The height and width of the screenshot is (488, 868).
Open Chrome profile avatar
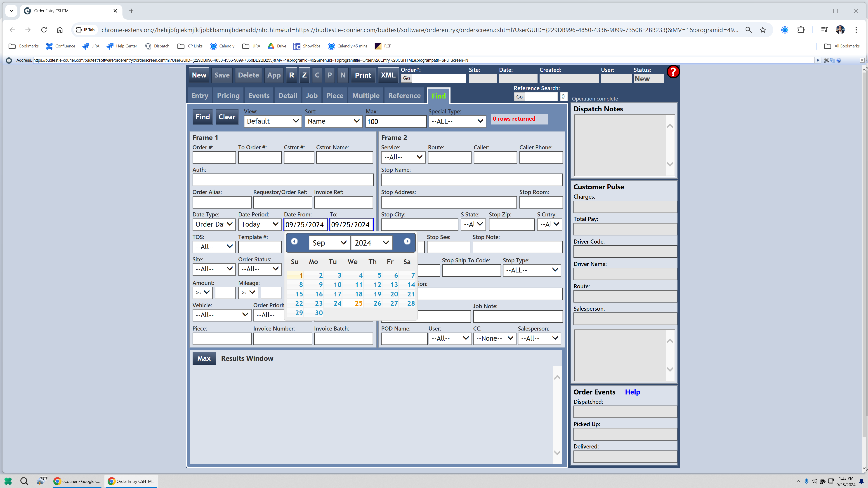[840, 30]
